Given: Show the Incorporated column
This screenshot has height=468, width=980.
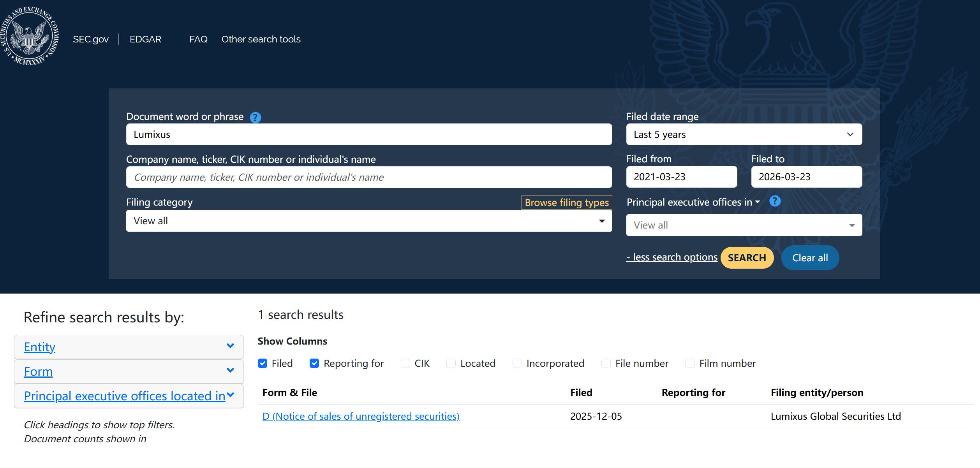Looking at the screenshot, I should (x=517, y=363).
